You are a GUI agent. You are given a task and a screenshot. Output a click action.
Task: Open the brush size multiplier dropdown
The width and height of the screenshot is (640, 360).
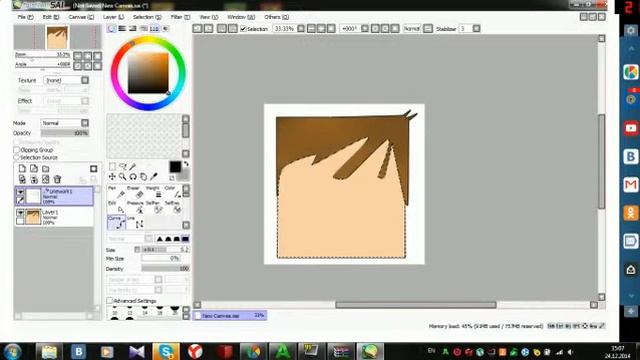click(x=137, y=249)
